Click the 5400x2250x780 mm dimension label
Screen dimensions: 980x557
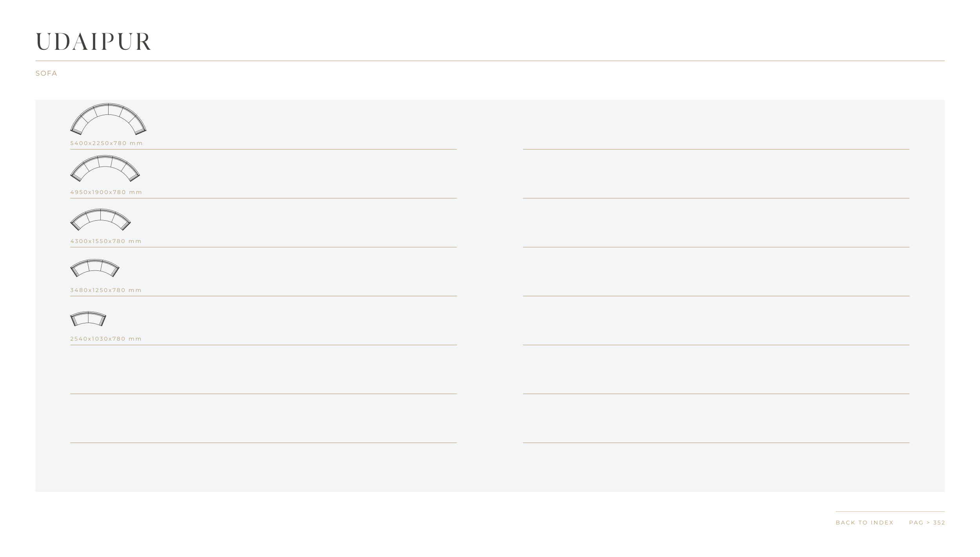[x=106, y=143]
